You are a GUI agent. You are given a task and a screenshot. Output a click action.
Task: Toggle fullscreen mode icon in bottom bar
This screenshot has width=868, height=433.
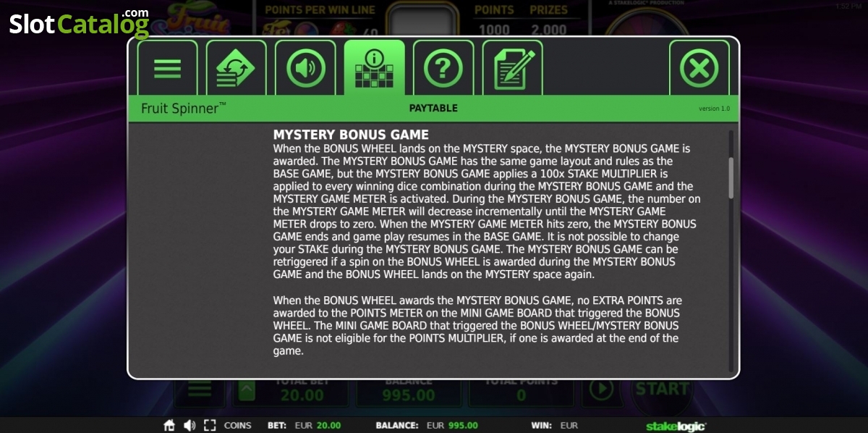point(210,425)
